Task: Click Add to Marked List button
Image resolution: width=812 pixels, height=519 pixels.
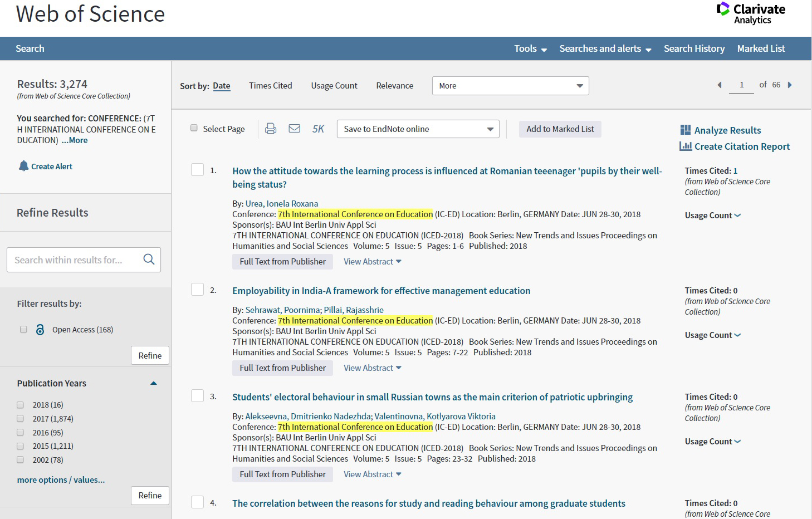Action: pyautogui.click(x=560, y=129)
